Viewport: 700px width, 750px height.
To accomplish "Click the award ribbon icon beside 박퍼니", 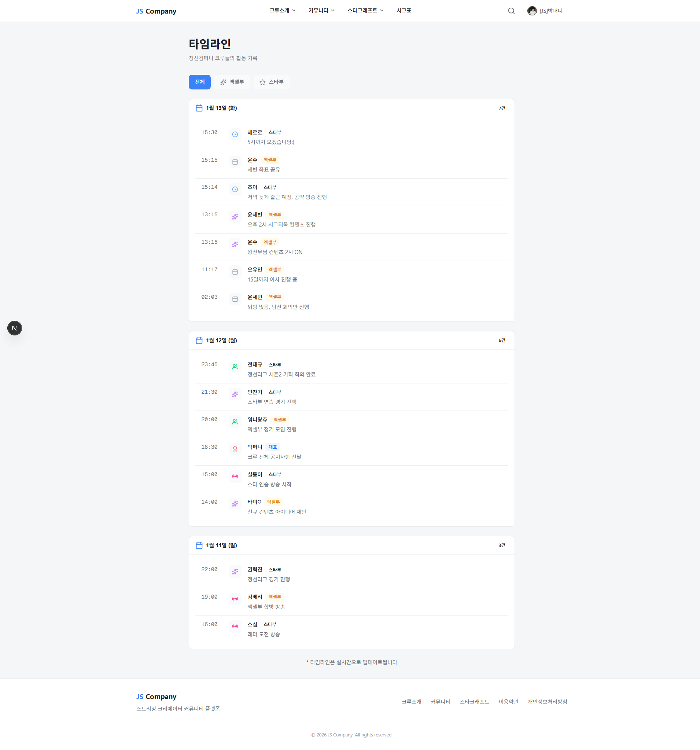I will (235, 449).
